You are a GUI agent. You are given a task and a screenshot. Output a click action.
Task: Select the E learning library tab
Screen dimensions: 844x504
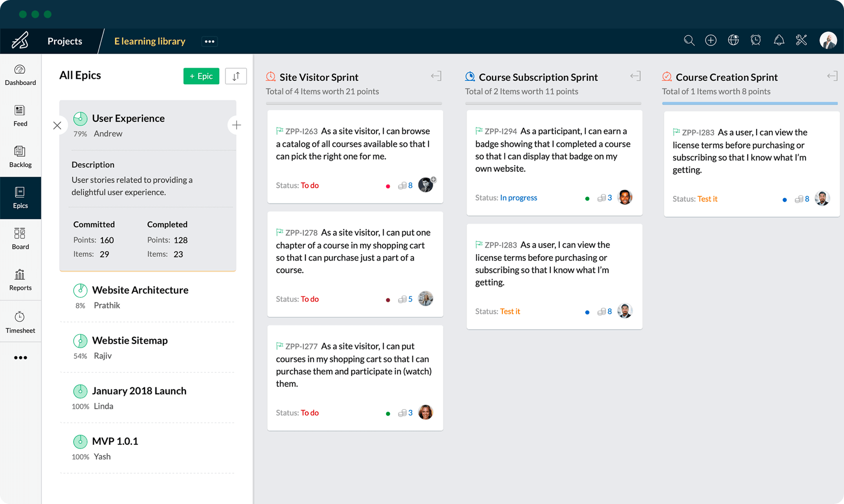(149, 41)
